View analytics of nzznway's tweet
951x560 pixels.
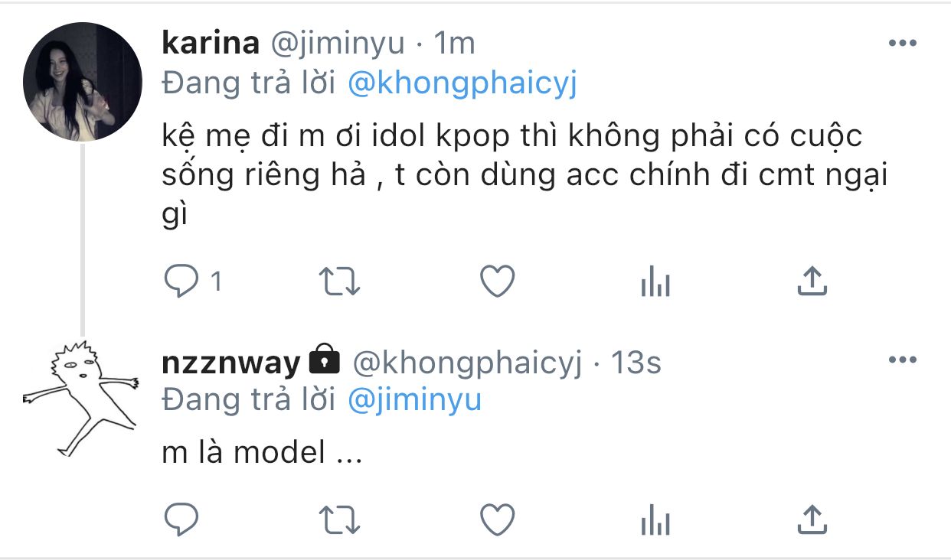point(655,521)
